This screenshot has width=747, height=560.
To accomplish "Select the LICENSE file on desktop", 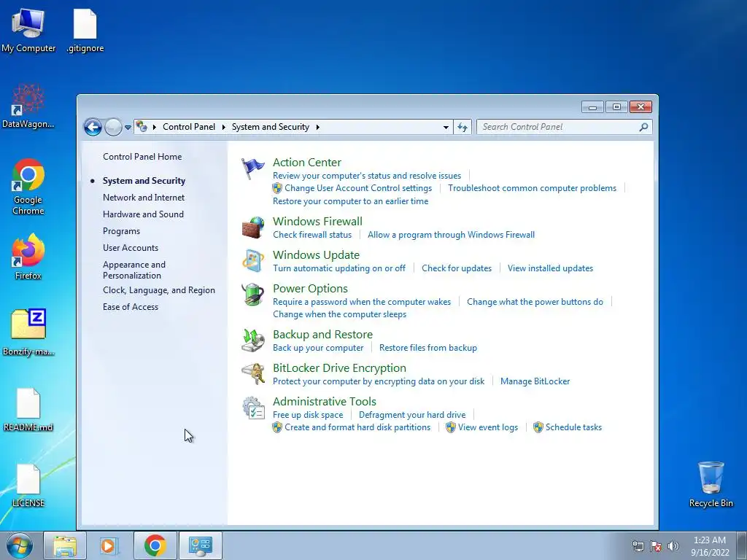I will coord(28,486).
